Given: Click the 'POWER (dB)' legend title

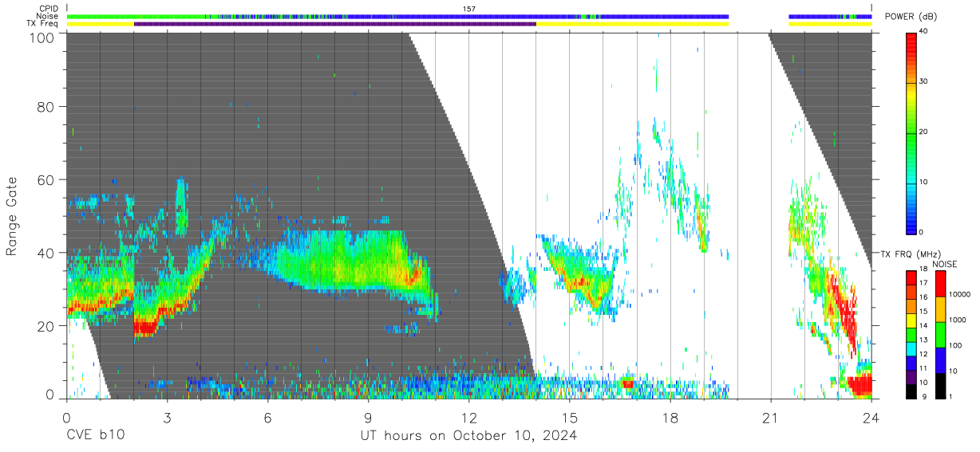Looking at the screenshot, I should tap(911, 17).
